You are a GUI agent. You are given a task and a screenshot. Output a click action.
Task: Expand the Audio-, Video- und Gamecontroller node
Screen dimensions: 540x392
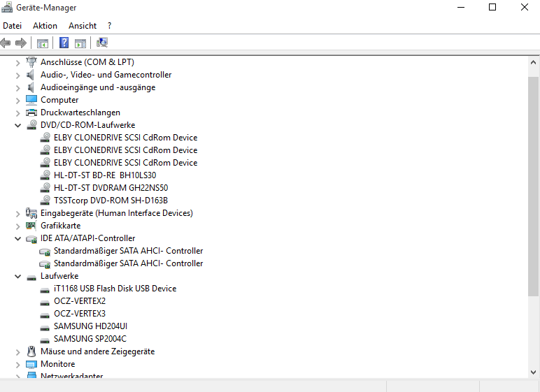click(x=18, y=75)
